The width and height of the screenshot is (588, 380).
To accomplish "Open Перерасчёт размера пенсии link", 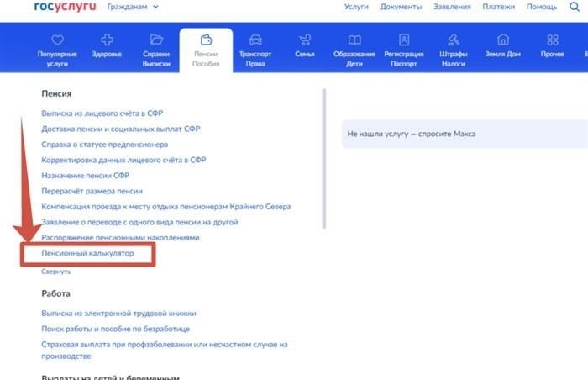I will (x=92, y=191).
